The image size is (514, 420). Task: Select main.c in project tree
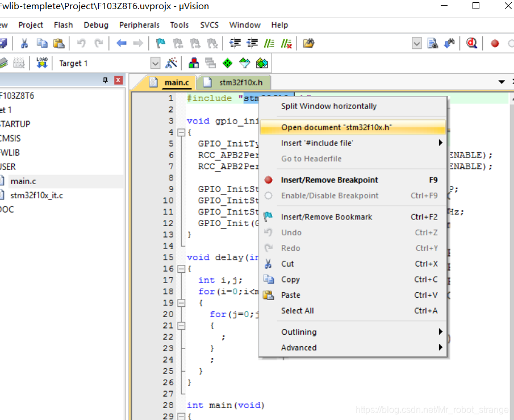pos(23,181)
